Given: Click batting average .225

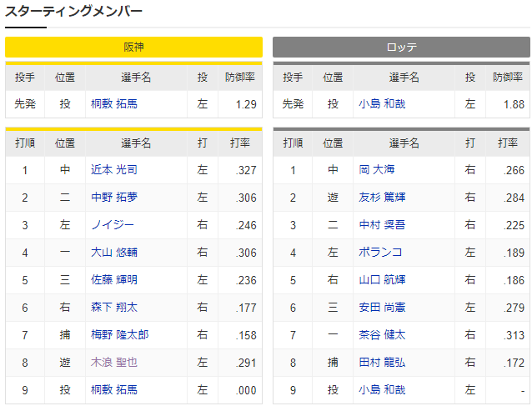Looking at the screenshot, I should pyautogui.click(x=514, y=225).
